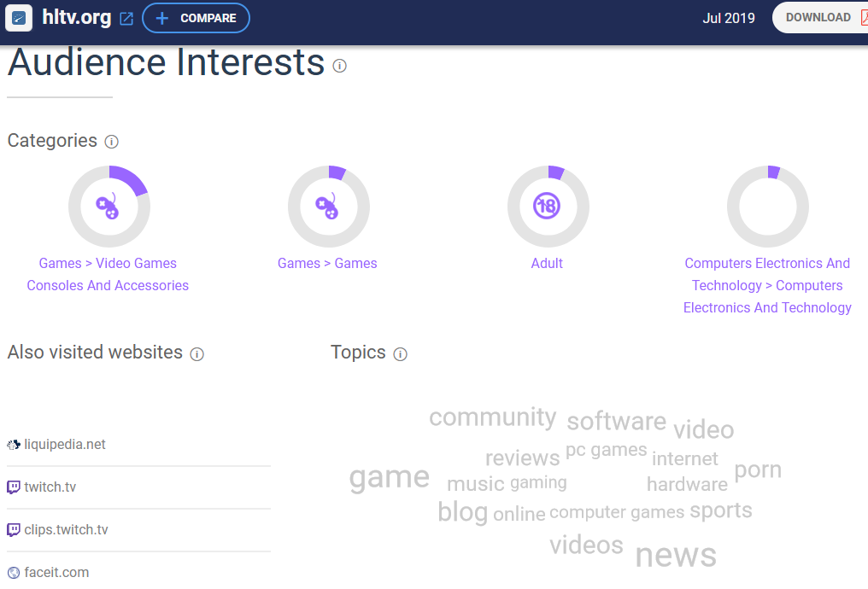Open Audience Interests info tooltip icon
Image resolution: width=868 pixels, height=589 pixels.
(339, 66)
